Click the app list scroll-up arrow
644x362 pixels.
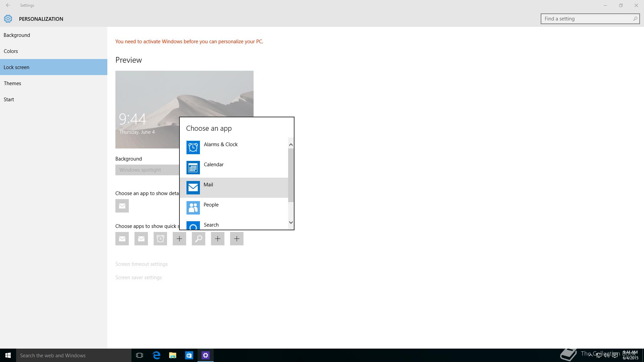coord(291,145)
